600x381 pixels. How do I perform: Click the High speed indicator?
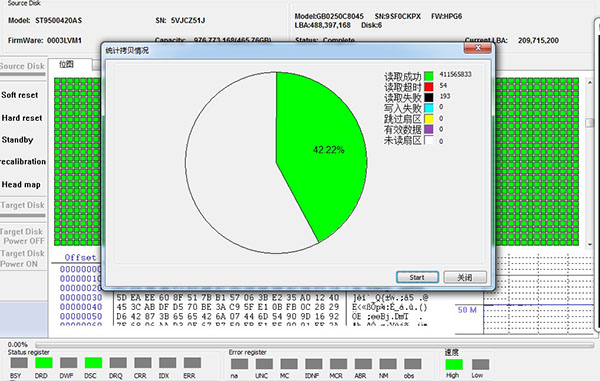tap(454, 364)
